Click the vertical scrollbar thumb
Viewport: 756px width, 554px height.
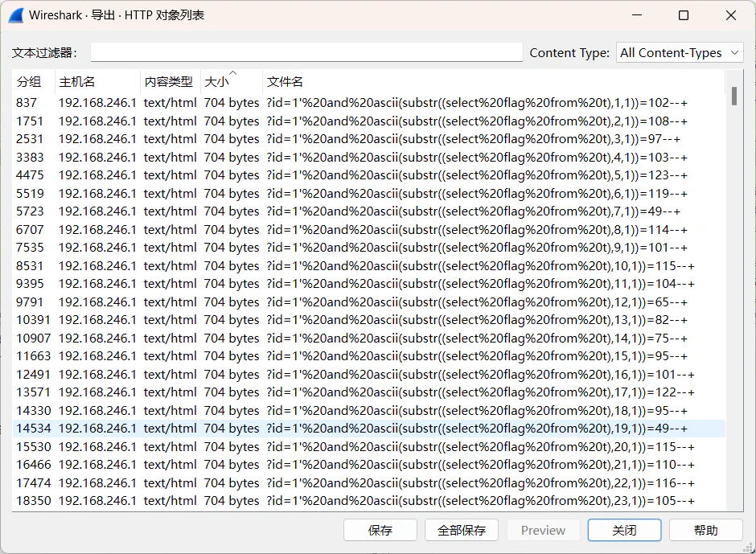point(733,96)
